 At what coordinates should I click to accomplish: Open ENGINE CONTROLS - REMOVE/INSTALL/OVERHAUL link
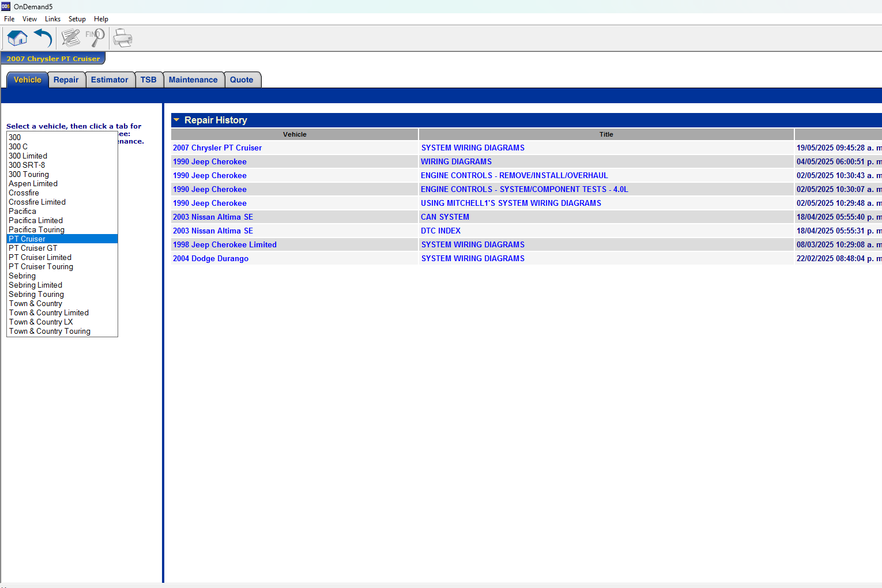click(x=514, y=176)
